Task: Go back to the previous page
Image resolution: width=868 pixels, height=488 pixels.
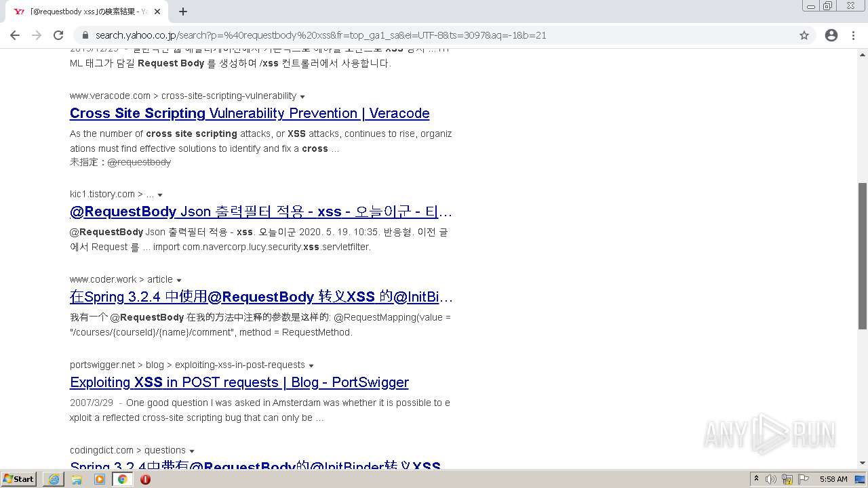Action: click(15, 35)
